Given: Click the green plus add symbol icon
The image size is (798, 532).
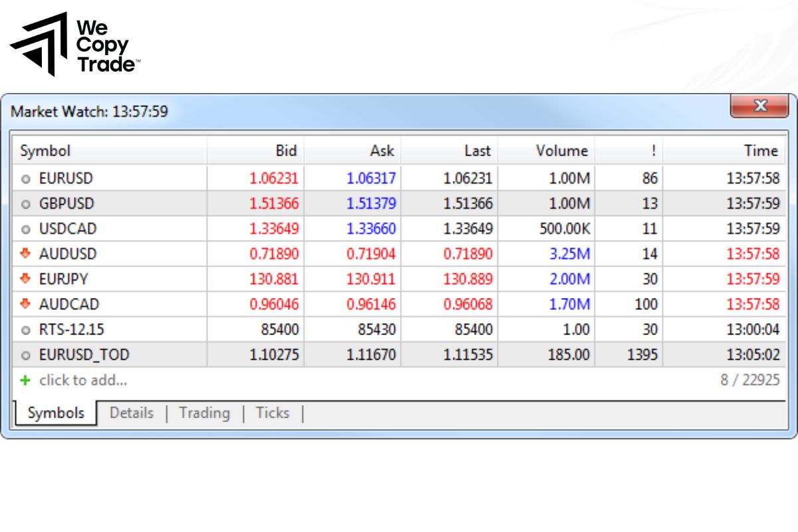Looking at the screenshot, I should [x=25, y=380].
